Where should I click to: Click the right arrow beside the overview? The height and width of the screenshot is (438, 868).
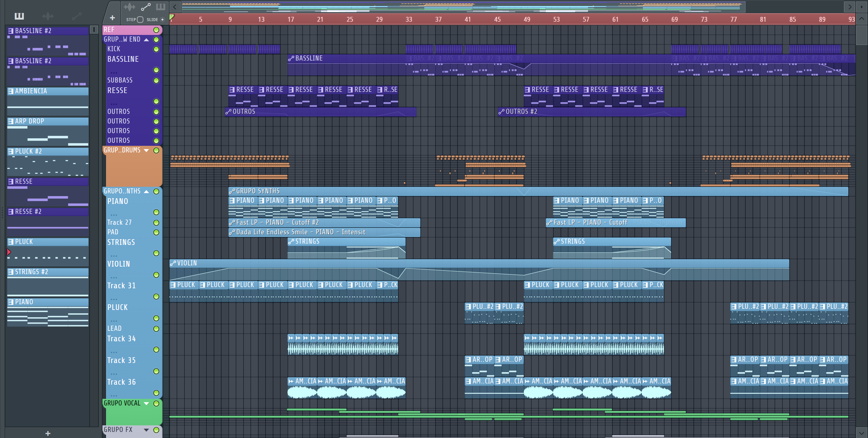click(x=850, y=7)
